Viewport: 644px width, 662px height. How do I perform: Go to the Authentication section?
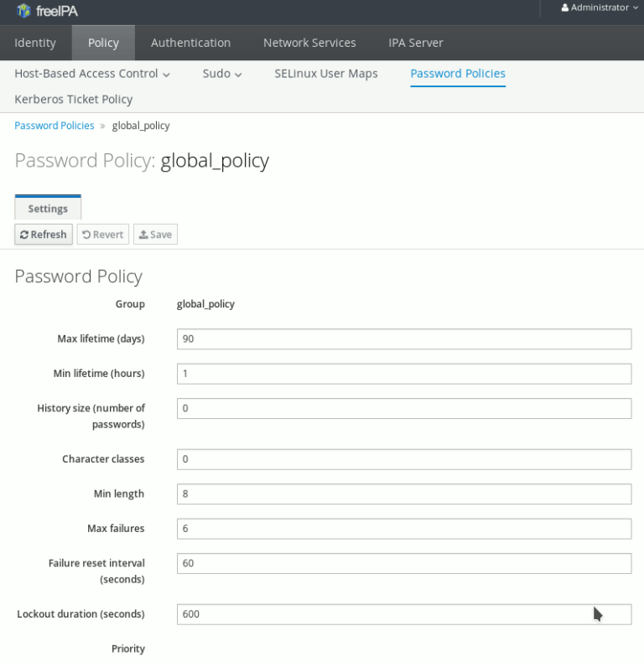tap(190, 43)
